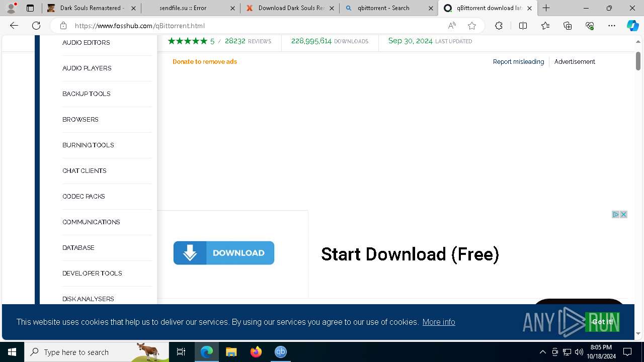Show hidden system tray icons
Viewport: 644px width, 362px height.
pos(542,352)
